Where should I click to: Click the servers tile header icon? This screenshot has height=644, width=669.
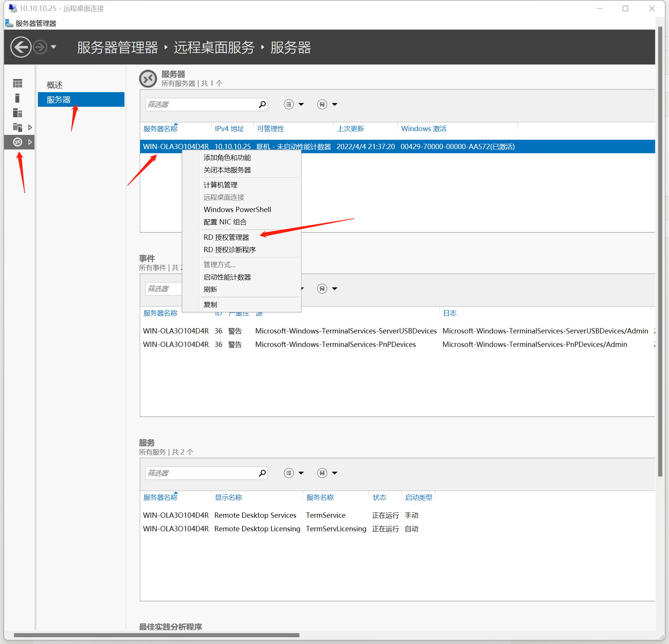(148, 79)
